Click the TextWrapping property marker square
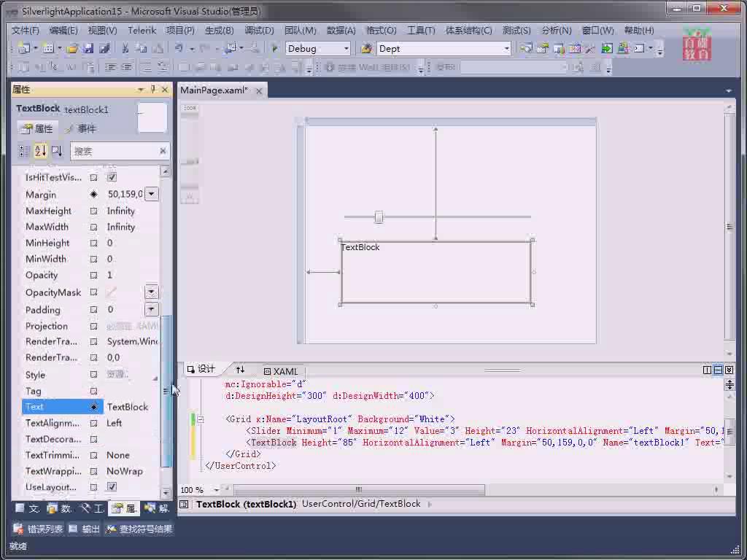 click(x=94, y=472)
